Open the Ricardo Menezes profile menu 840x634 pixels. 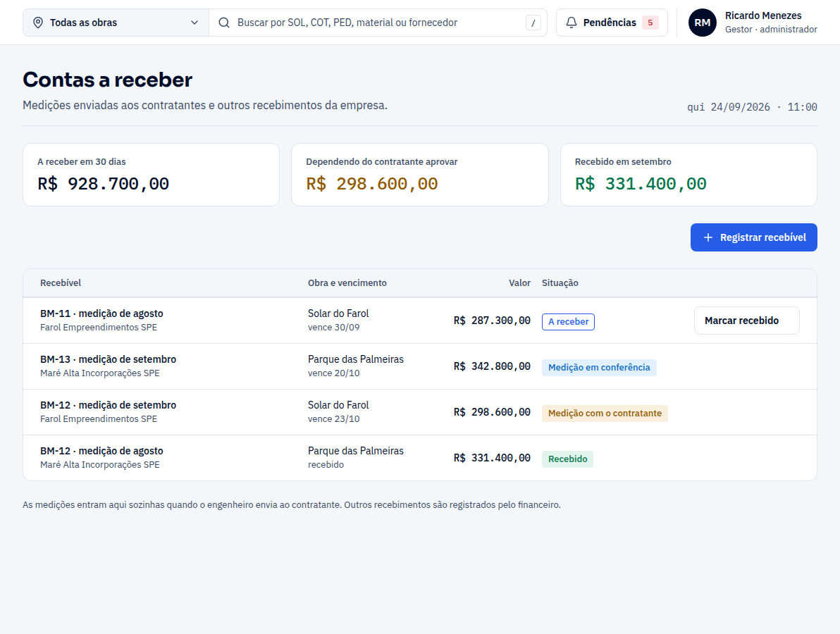coord(753,23)
